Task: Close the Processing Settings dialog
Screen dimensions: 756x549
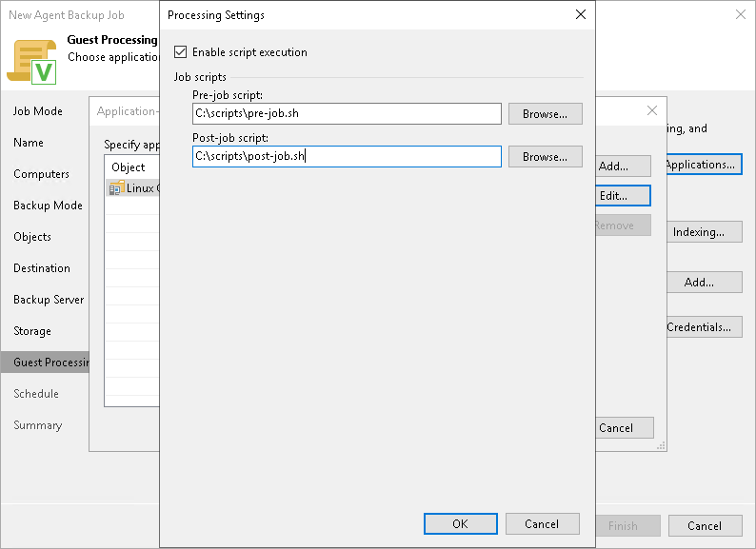Action: click(x=581, y=14)
